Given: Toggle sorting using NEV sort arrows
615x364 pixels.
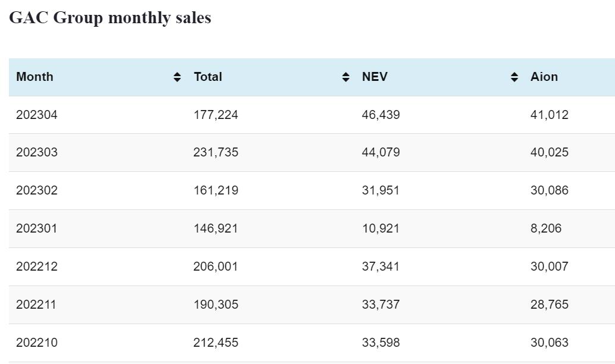Looking at the screenshot, I should [514, 77].
